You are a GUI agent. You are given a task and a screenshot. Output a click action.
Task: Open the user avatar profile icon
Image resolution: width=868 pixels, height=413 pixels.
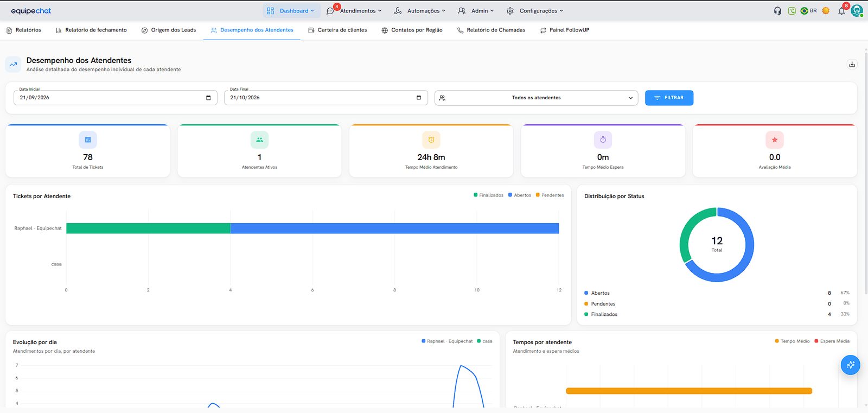point(857,11)
